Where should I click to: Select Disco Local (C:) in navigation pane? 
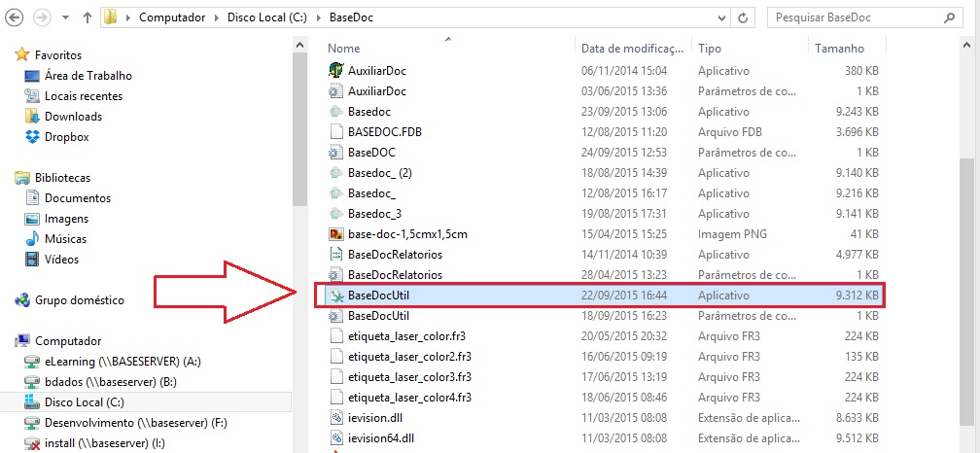pos(84,402)
